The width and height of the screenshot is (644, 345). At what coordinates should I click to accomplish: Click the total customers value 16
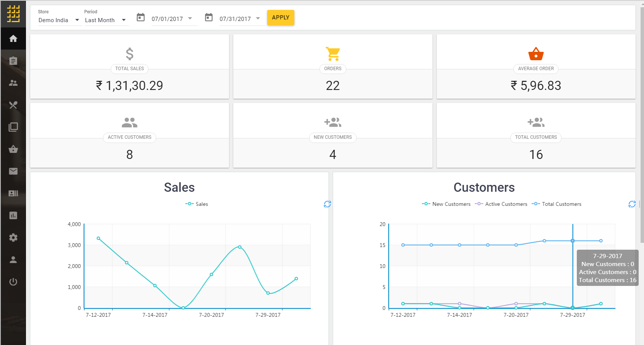pyautogui.click(x=536, y=154)
